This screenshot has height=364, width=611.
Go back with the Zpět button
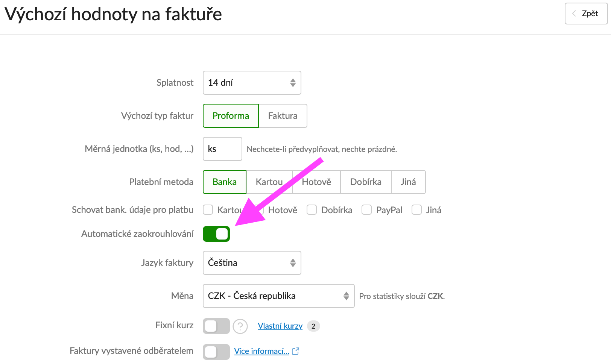[586, 14]
